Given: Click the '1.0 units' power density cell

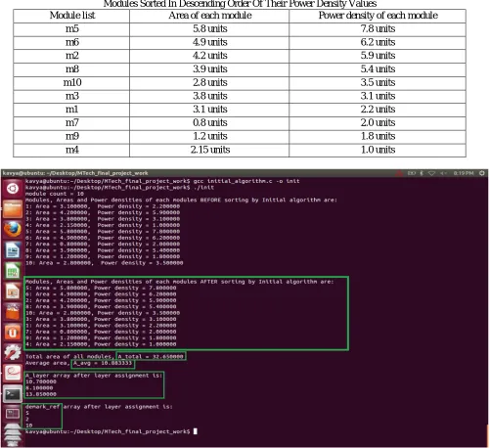Looking at the screenshot, I should 378,150.
